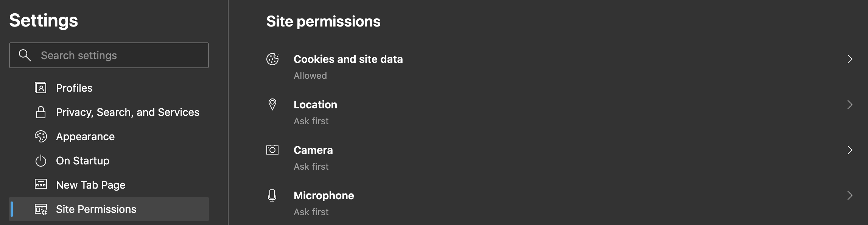Image resolution: width=868 pixels, height=225 pixels.
Task: Open Microphone permission settings
Action: coord(560,203)
